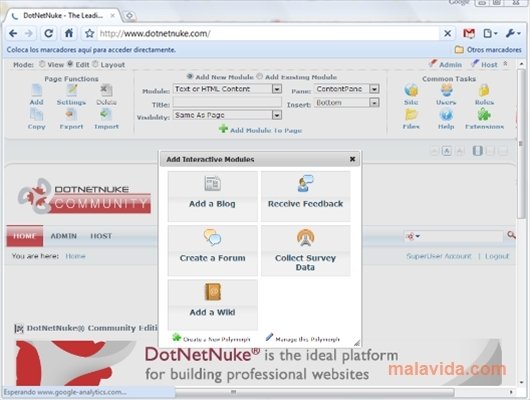The image size is (530, 400).
Task: Open the Users common task icon
Action: tap(446, 90)
